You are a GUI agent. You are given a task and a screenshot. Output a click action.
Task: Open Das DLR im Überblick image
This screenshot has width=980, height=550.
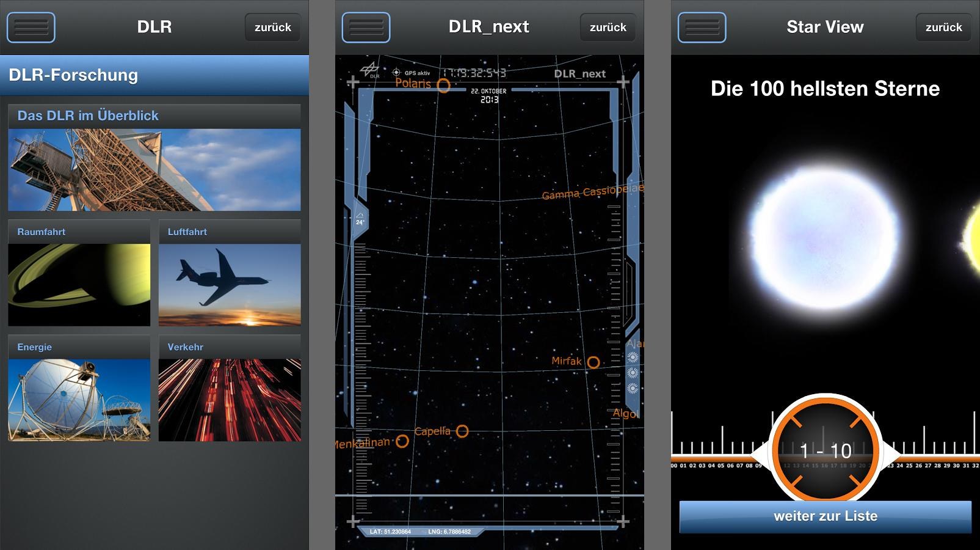(x=154, y=169)
